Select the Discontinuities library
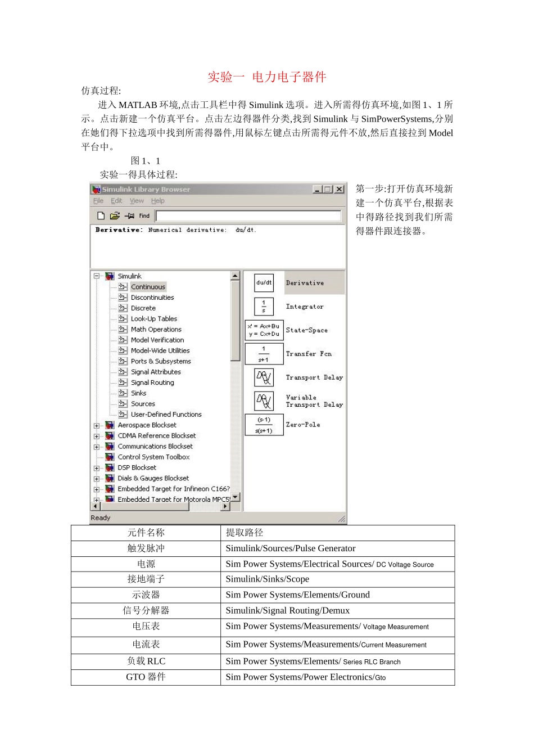The image size is (534, 756). tap(152, 298)
